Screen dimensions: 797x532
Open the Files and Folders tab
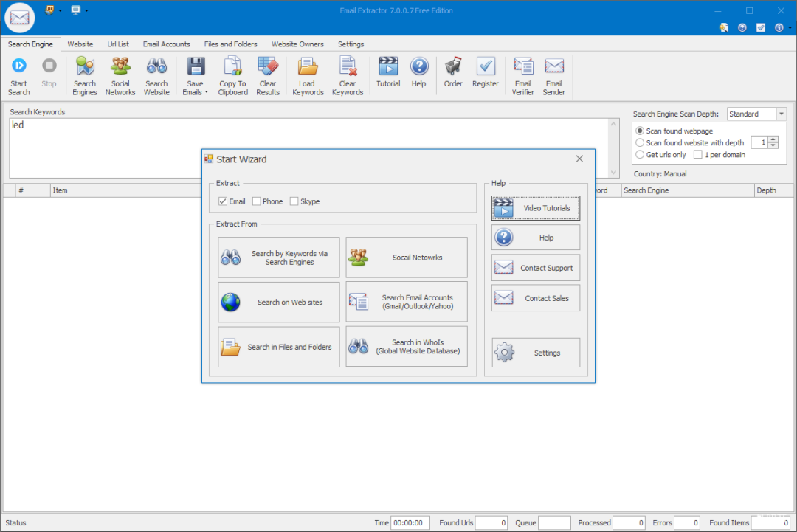tap(230, 44)
